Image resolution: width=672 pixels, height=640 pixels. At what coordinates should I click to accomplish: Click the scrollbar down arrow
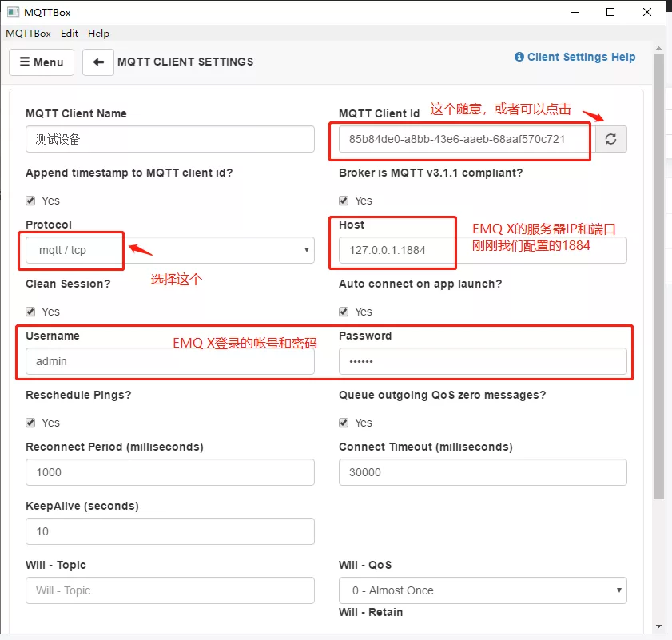pyautogui.click(x=658, y=626)
